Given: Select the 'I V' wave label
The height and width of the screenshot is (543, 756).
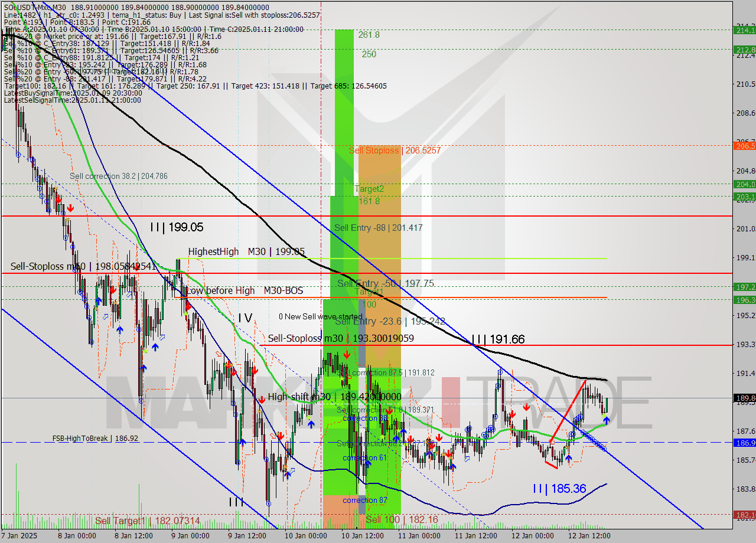Looking at the screenshot, I should 245,318.
